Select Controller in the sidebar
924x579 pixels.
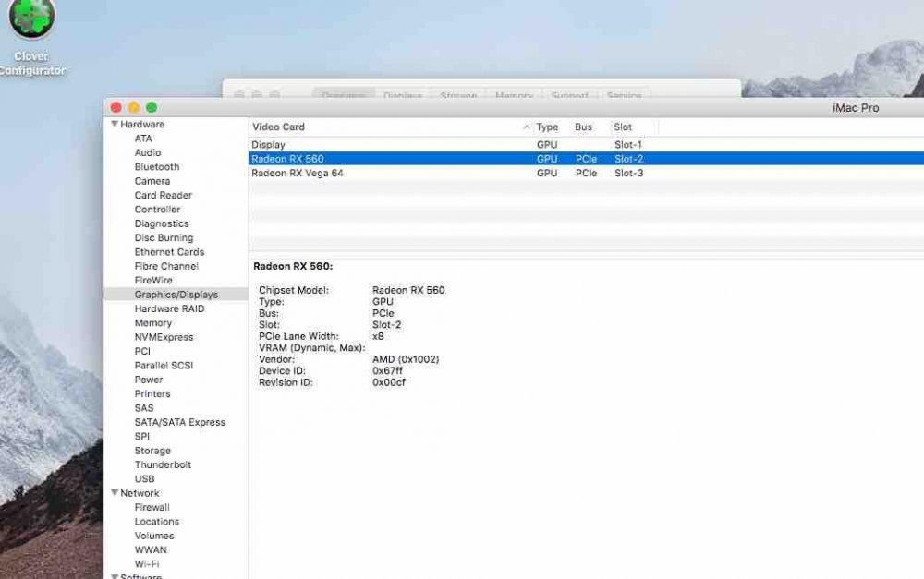tap(157, 209)
